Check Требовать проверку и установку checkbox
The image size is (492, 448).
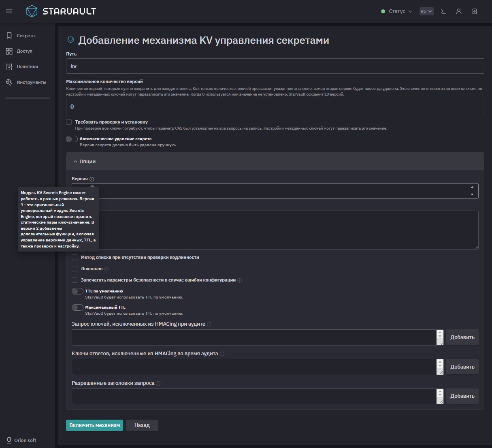point(69,122)
